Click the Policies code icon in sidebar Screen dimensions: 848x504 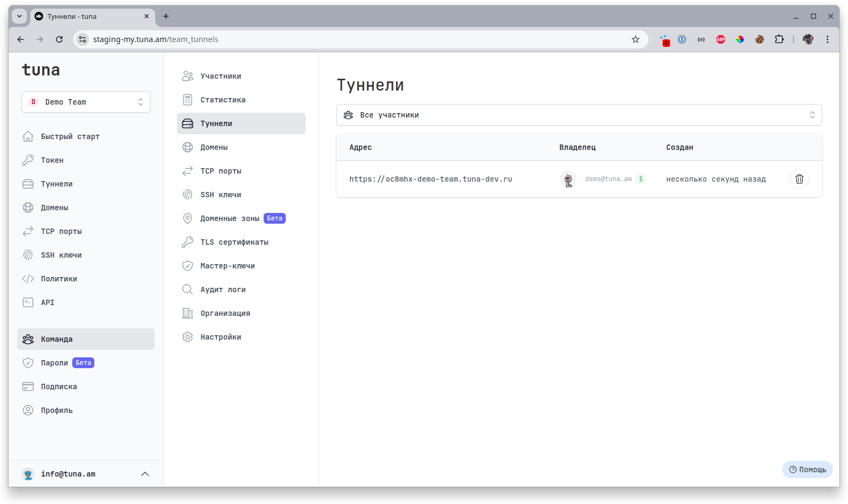28,279
